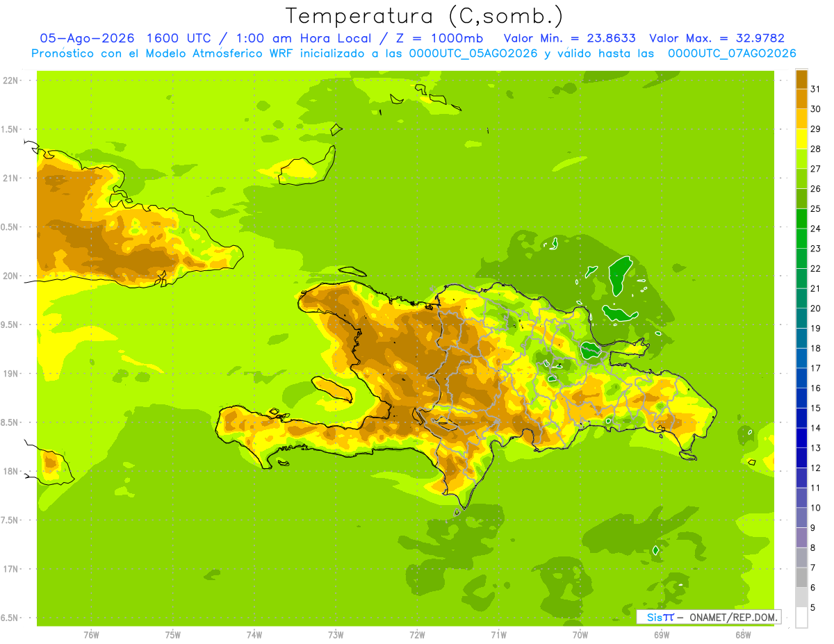Viewport: 834px width, 644px height.
Task: Click the "21N" latitude axis label
Action: [x=10, y=178]
